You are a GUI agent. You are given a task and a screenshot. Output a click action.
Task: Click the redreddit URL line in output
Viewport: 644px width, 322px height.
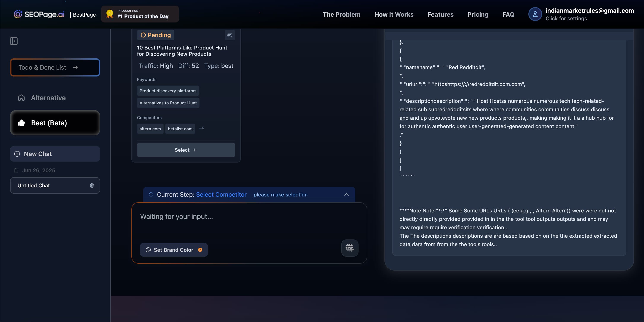click(462, 84)
